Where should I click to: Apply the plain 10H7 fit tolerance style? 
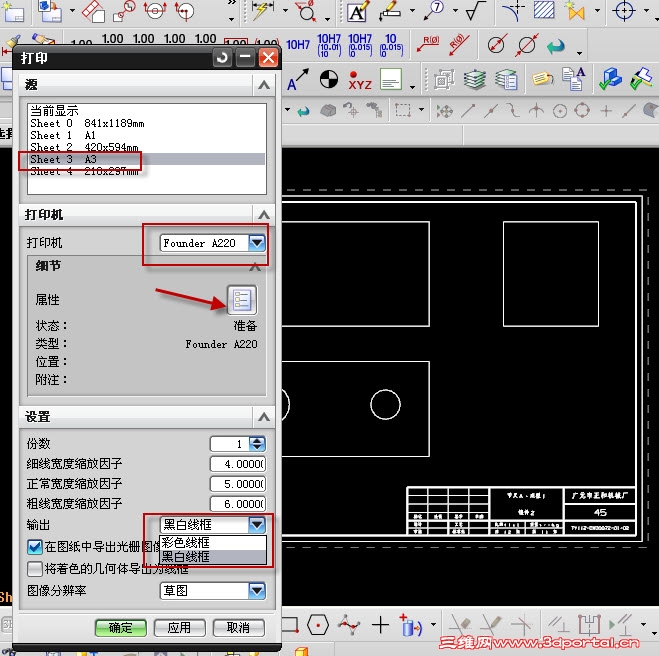298,45
